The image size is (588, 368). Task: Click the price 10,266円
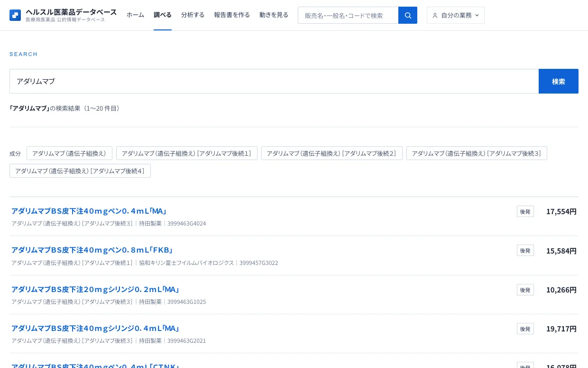pos(561,290)
